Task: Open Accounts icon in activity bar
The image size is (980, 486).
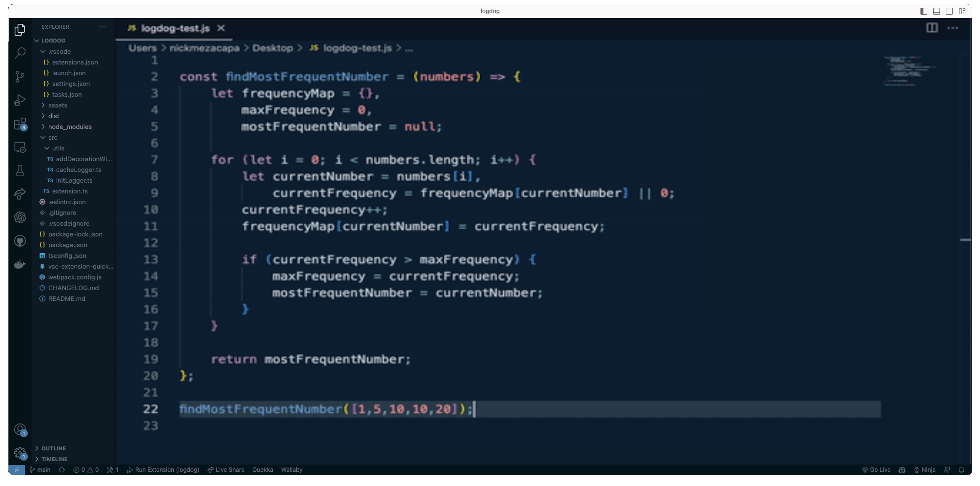Action: click(20, 430)
